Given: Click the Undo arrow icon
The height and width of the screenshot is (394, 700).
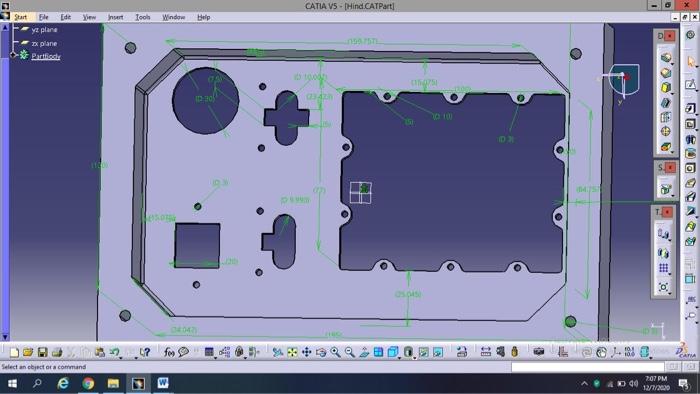Looking at the screenshot, I should pos(113,353).
